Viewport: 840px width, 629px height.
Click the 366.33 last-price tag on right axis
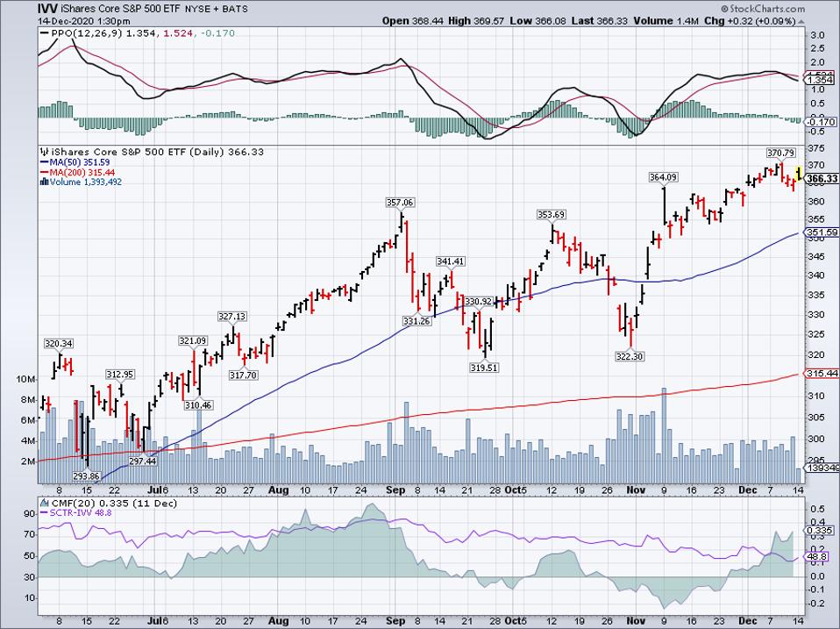click(x=822, y=178)
